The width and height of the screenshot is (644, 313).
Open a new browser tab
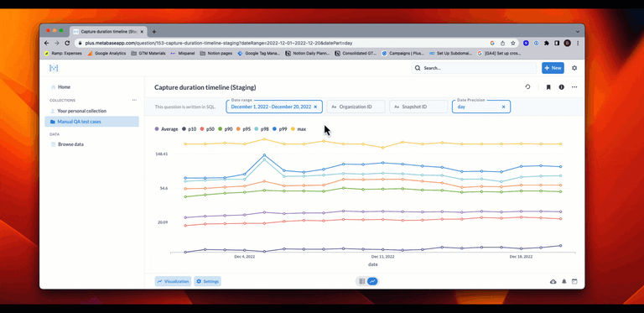pos(154,32)
